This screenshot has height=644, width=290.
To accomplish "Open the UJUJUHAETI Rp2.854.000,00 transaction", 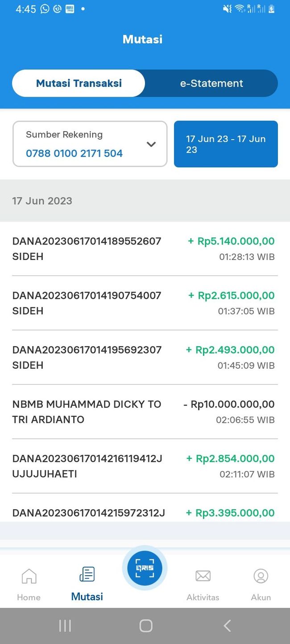I will click(145, 466).
